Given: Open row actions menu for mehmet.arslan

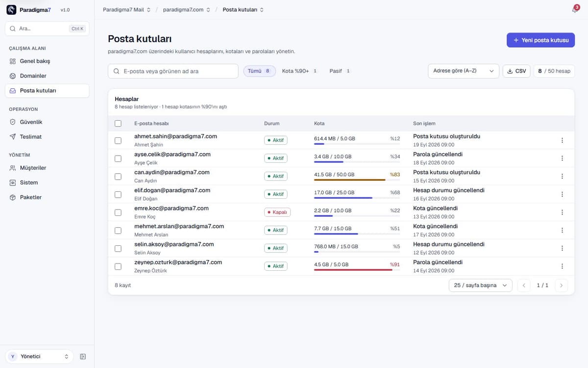Looking at the screenshot, I should pyautogui.click(x=562, y=230).
